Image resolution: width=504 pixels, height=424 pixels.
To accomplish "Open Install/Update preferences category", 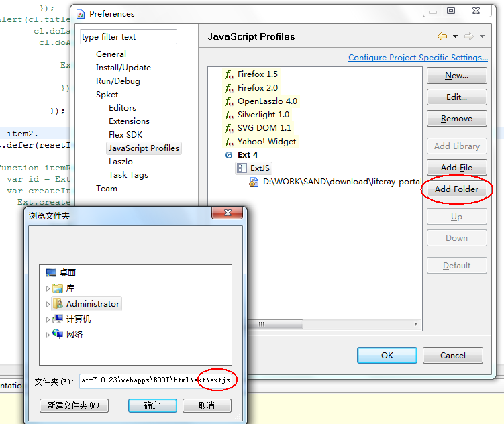I will coord(123,68).
